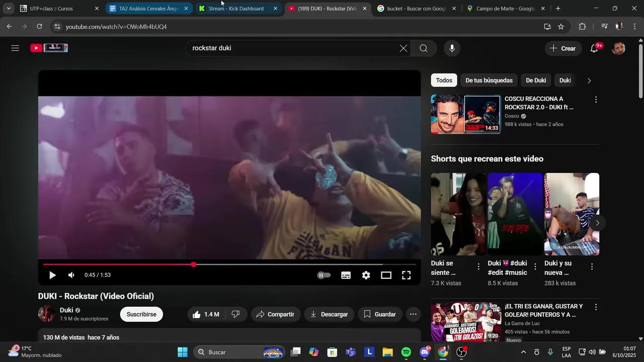
Task: Select the De tus búsquedas chip
Action: [489, 80]
